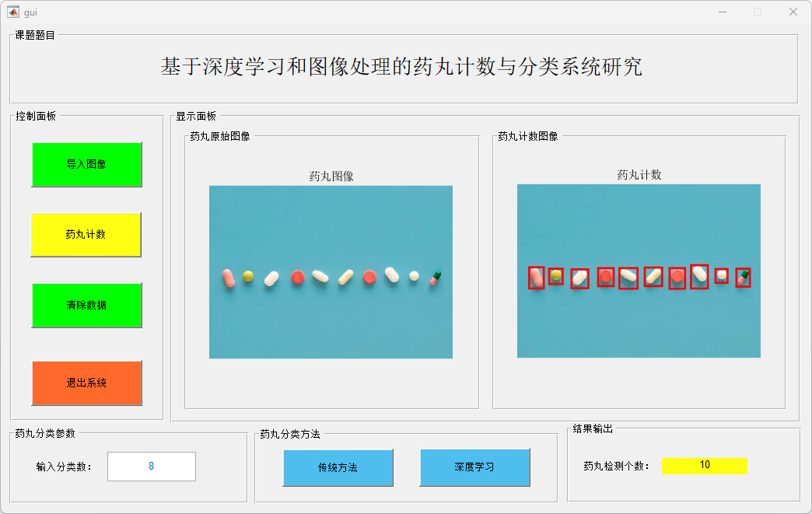Select the leftmost red box in counting image
Viewport: 812px width, 514px height.
(536, 278)
